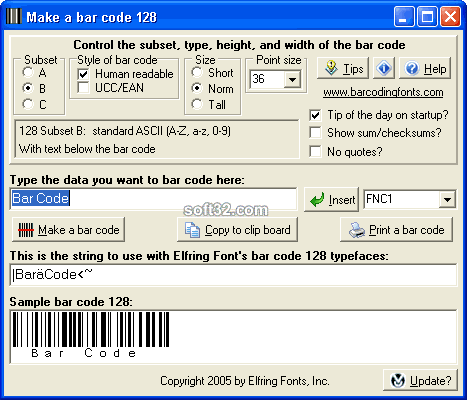Screen dimensions: 467x400
Task: Open the Point size dropdown
Action: coord(292,79)
